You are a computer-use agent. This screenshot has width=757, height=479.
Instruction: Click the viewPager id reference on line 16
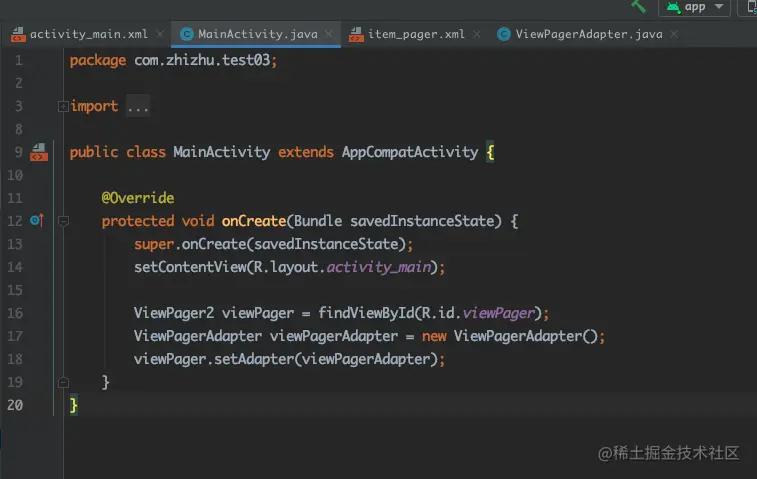pos(498,313)
